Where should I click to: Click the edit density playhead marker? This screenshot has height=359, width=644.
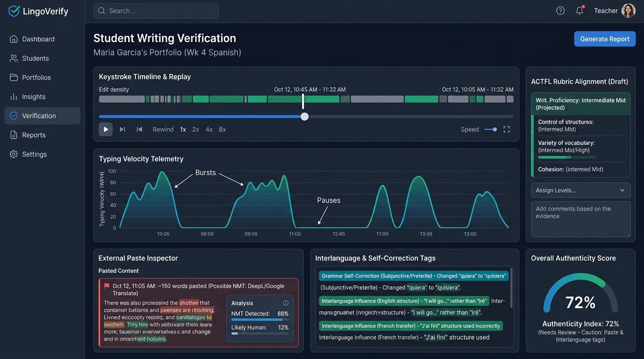coord(303,101)
